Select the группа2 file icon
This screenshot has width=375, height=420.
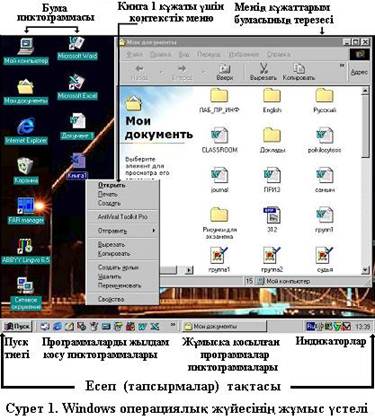click(272, 259)
